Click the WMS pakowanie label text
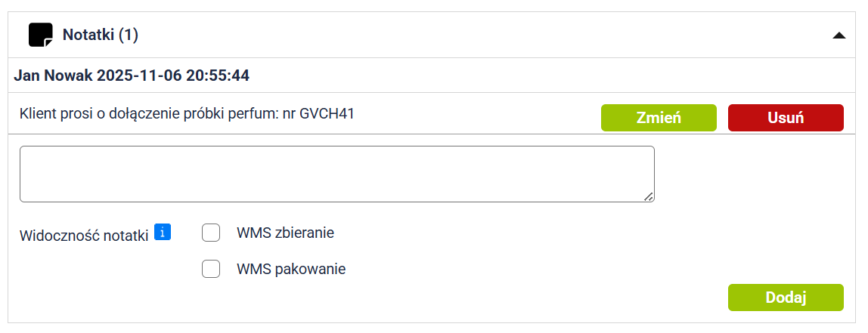Viewport: 868px width, 333px height. point(290,269)
